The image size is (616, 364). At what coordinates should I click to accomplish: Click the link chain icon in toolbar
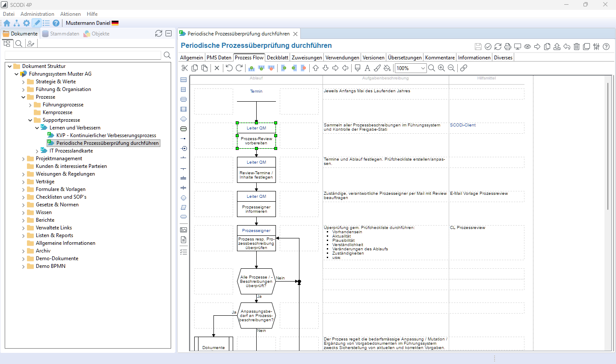(463, 68)
